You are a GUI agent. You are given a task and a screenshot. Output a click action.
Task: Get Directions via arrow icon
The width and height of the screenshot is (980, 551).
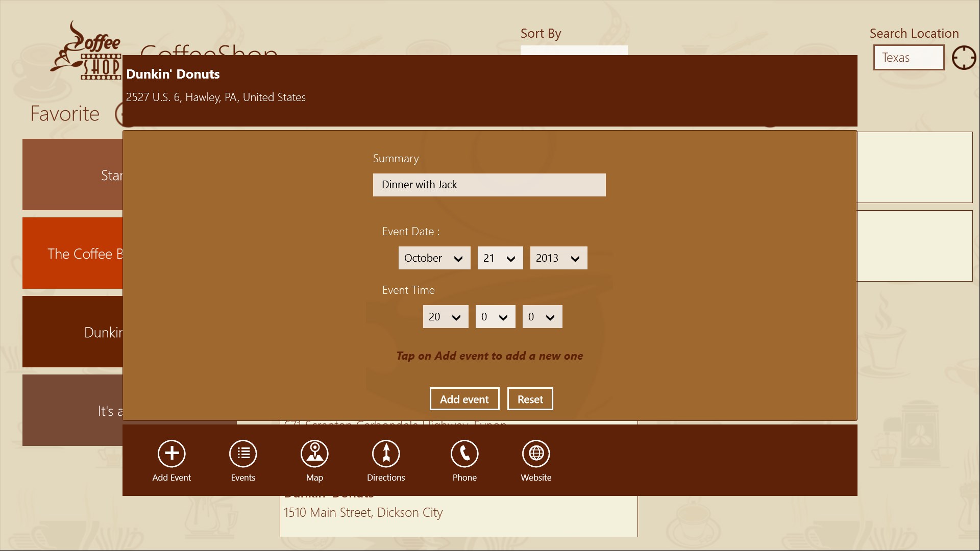(x=386, y=453)
